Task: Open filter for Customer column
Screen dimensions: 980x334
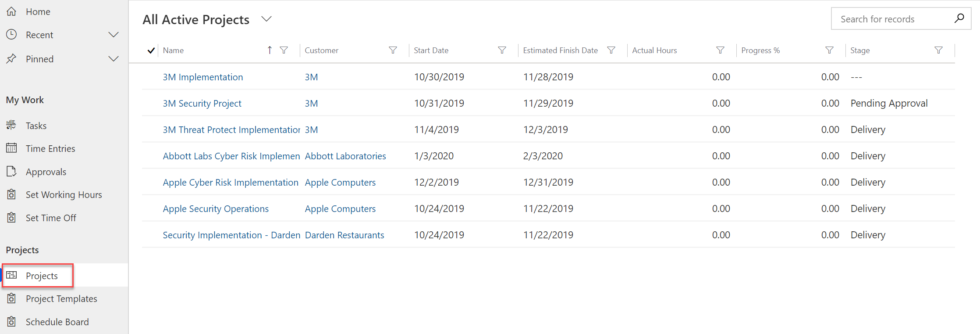Action: 393,50
